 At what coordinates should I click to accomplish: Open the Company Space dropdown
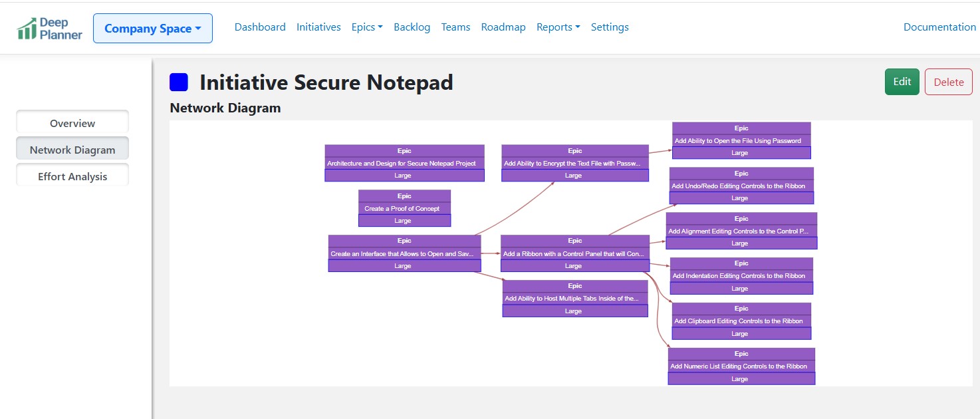point(152,29)
